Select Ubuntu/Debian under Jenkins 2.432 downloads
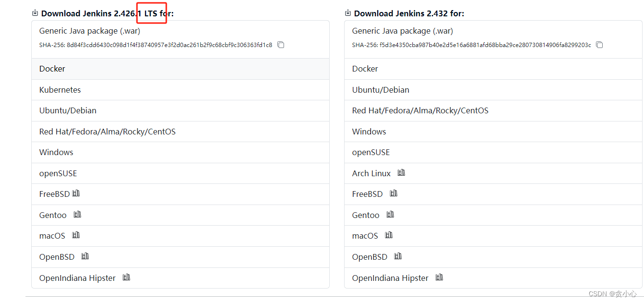This screenshot has height=302, width=644. coord(493,90)
